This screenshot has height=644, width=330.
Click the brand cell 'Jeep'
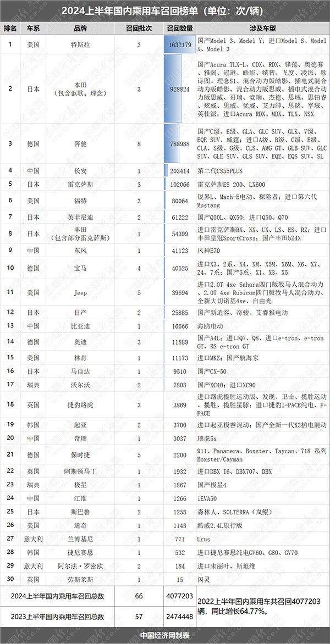(80, 292)
